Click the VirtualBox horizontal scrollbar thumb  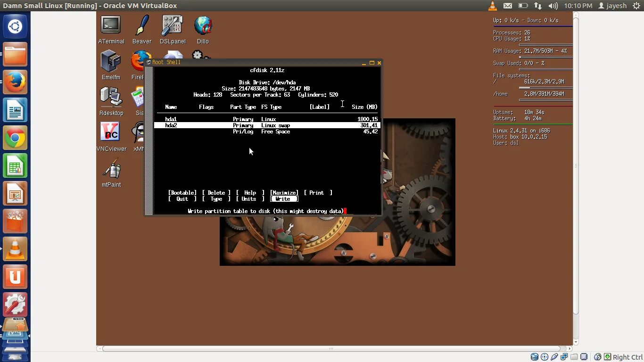click(331, 349)
